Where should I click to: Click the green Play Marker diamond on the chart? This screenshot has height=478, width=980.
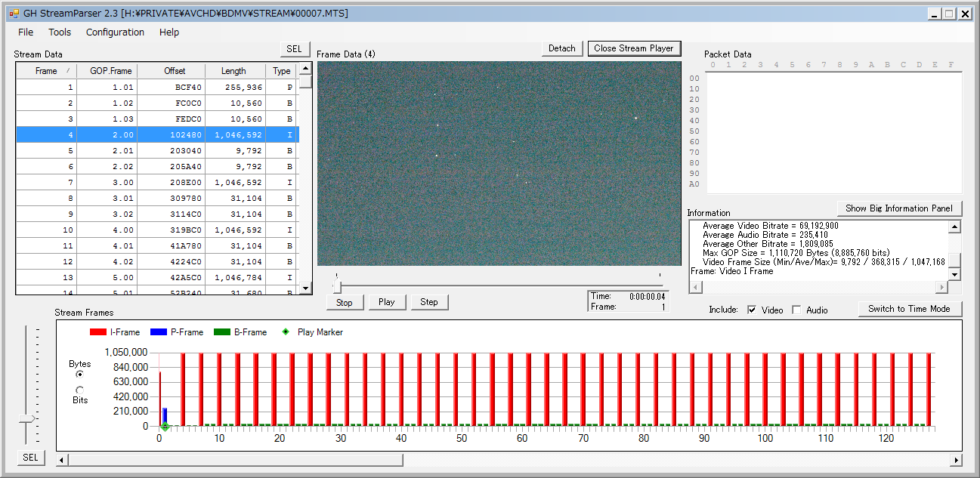(165, 427)
